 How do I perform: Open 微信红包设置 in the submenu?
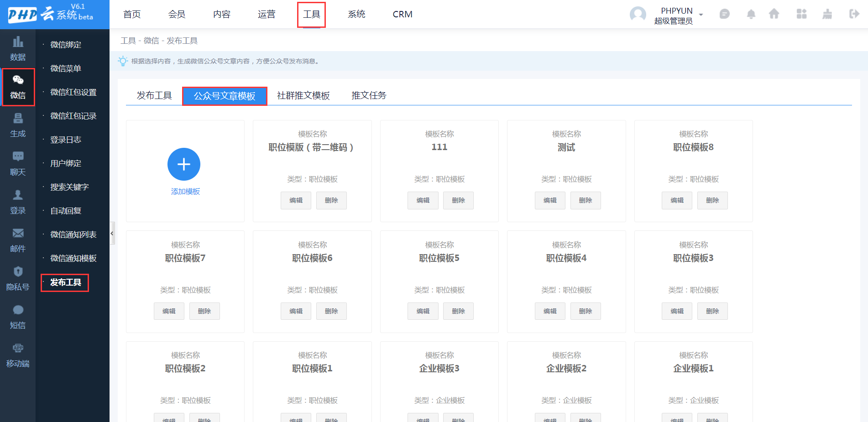tap(73, 92)
